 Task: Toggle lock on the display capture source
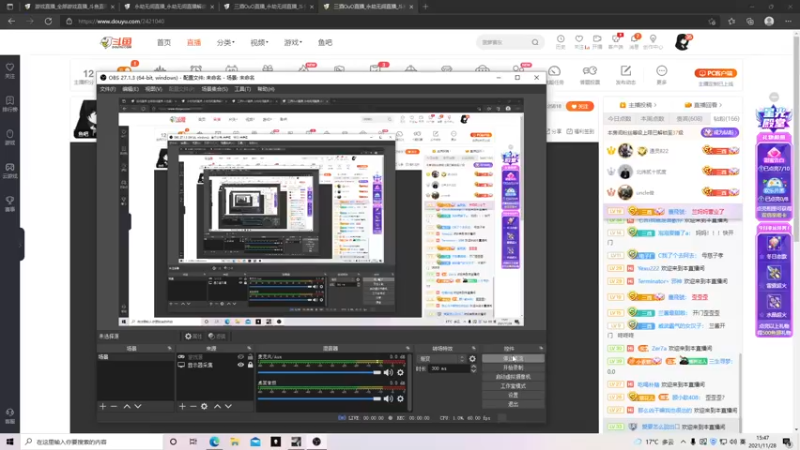250,365
